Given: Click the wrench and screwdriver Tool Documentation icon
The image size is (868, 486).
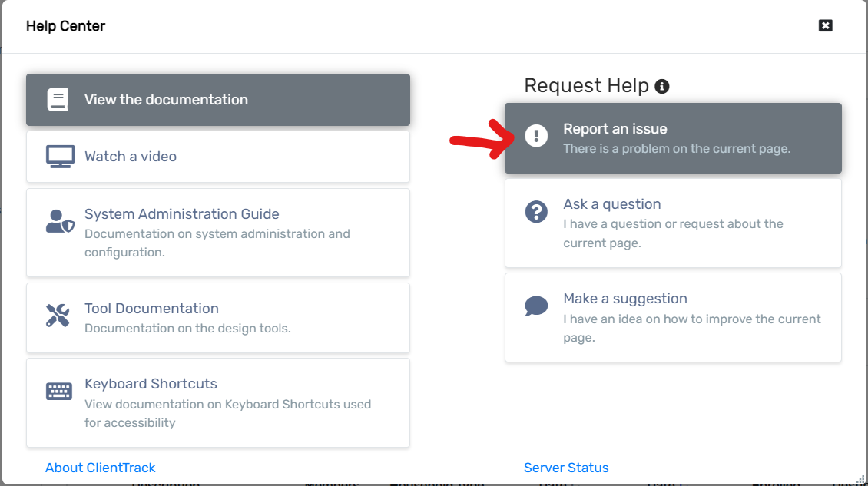Looking at the screenshot, I should point(58,316).
